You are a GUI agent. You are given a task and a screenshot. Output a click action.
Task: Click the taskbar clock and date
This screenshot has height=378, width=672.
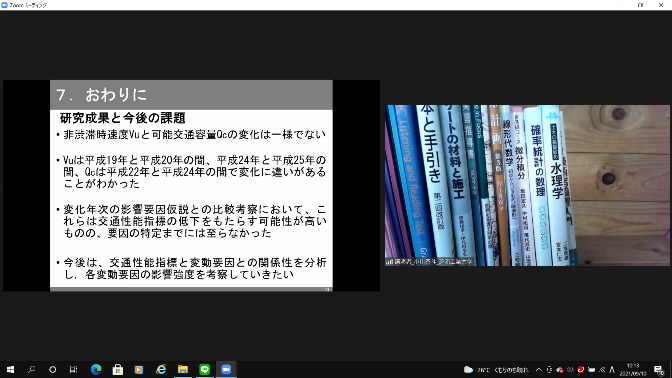point(633,369)
